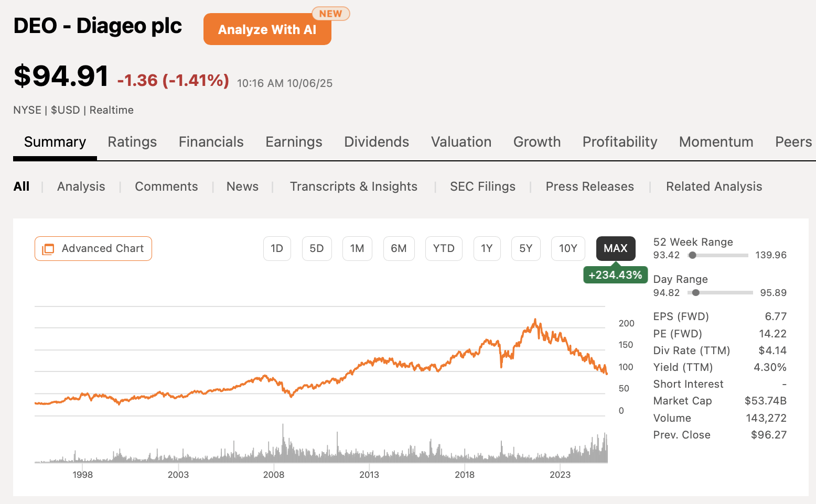Select the 1D chart range
The image size is (816, 504).
click(x=277, y=248)
